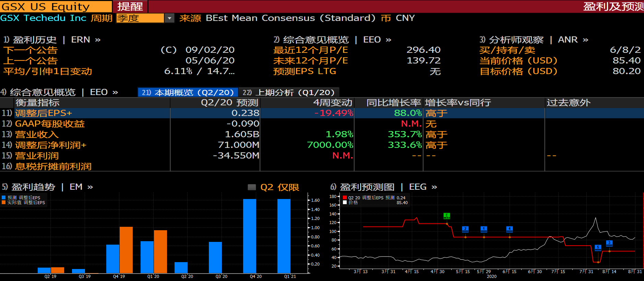Click the 过去意外 column header
Image resolution: width=644 pixels, height=281 pixels.
pos(595,103)
